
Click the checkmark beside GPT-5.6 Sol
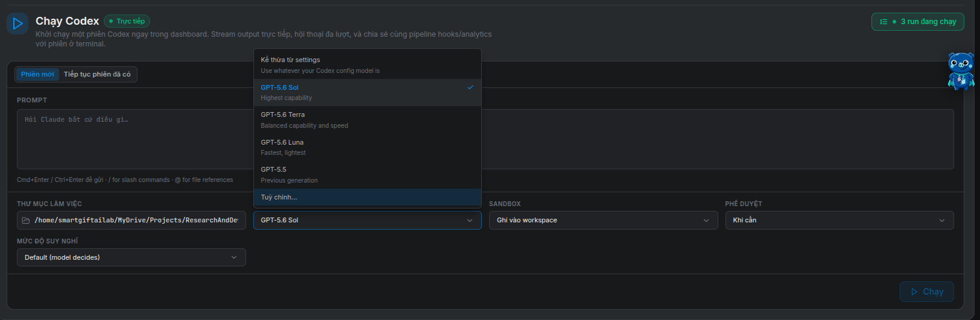pyautogui.click(x=470, y=87)
